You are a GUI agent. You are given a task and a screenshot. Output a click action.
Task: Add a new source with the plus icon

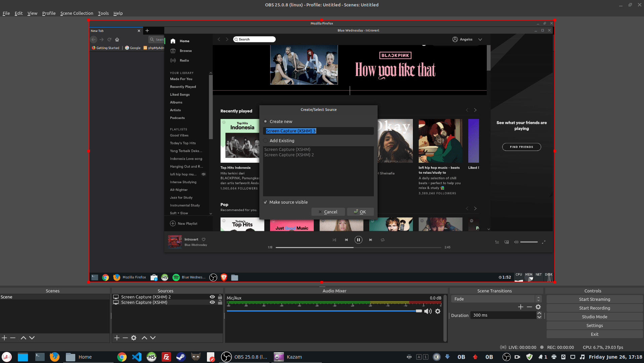tap(117, 338)
